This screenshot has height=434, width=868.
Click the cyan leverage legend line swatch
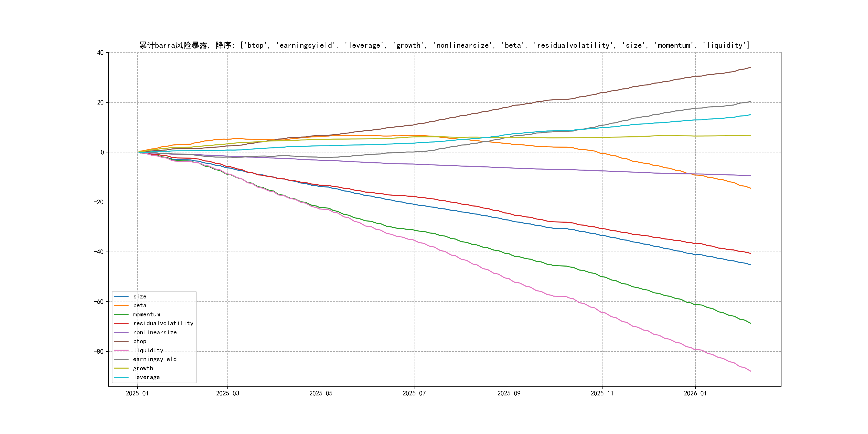pyautogui.click(x=121, y=377)
